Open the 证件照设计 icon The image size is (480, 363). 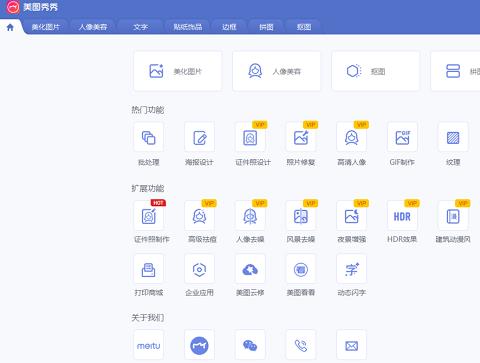250,137
